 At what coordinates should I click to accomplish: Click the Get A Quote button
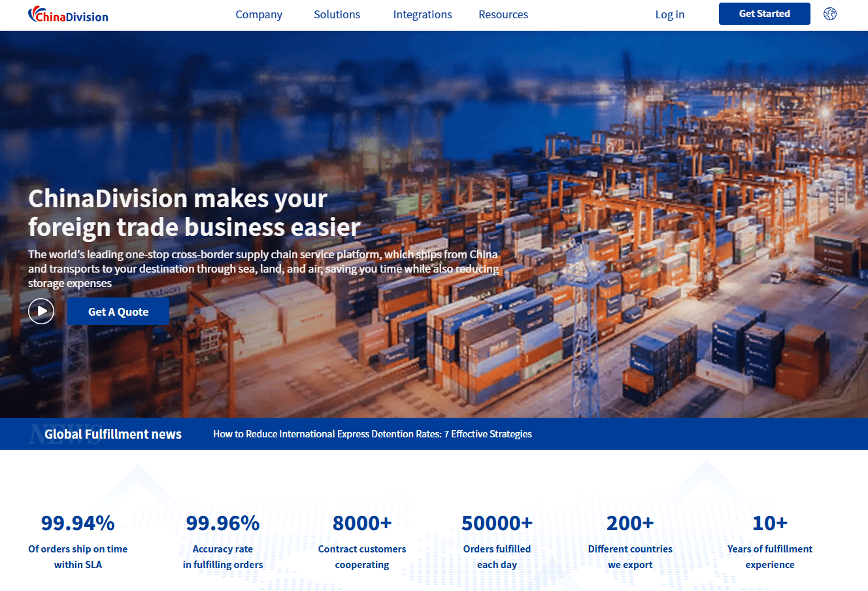click(x=118, y=312)
